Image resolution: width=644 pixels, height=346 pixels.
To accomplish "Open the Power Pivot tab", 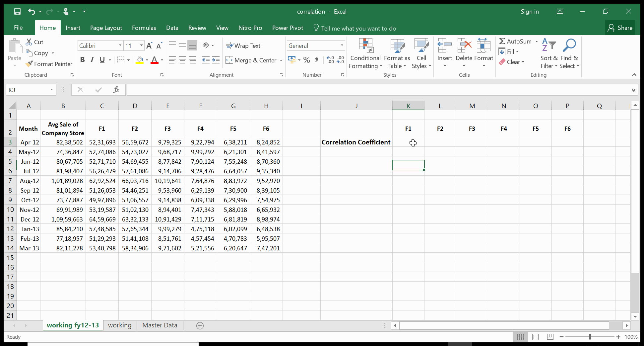I will (x=288, y=28).
